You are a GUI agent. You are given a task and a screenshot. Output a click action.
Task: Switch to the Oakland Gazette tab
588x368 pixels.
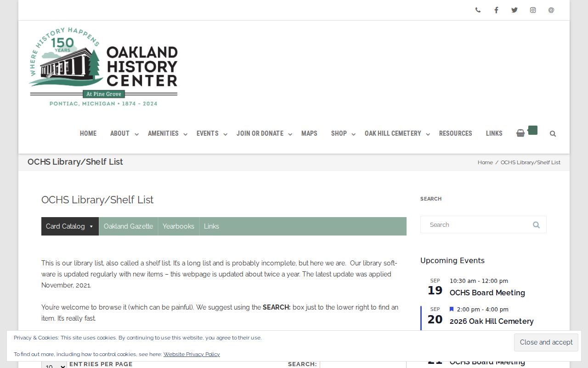[x=128, y=226]
